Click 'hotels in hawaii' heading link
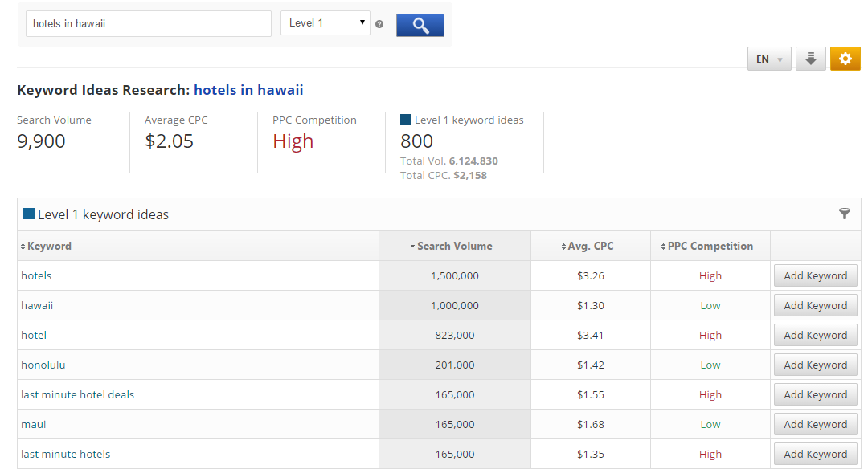 [x=248, y=90]
